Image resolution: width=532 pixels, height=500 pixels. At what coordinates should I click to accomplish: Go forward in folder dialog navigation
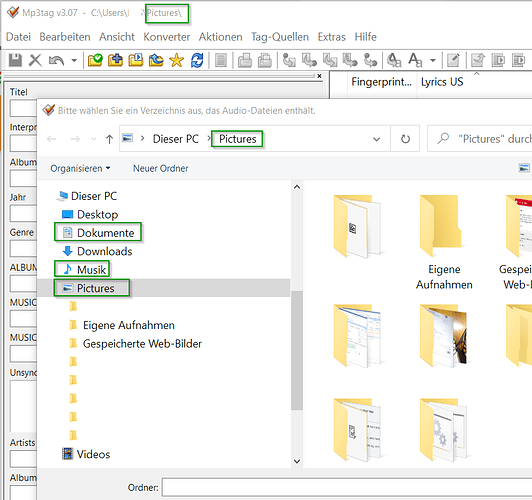(75, 139)
